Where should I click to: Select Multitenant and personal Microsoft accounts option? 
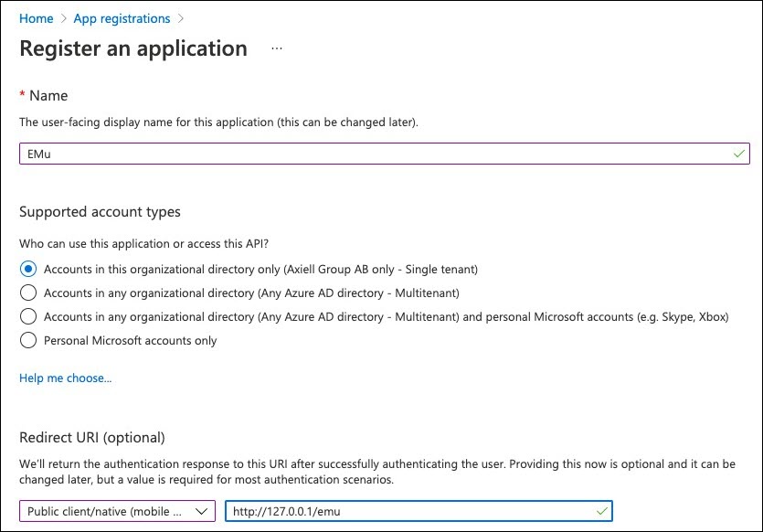click(28, 316)
